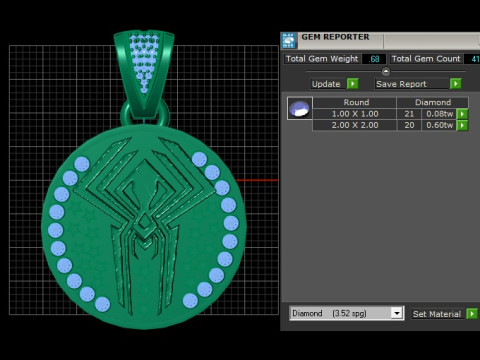Click the Gem Reporter panel icon
The width and height of the screenshot is (480, 360).
[289, 41]
